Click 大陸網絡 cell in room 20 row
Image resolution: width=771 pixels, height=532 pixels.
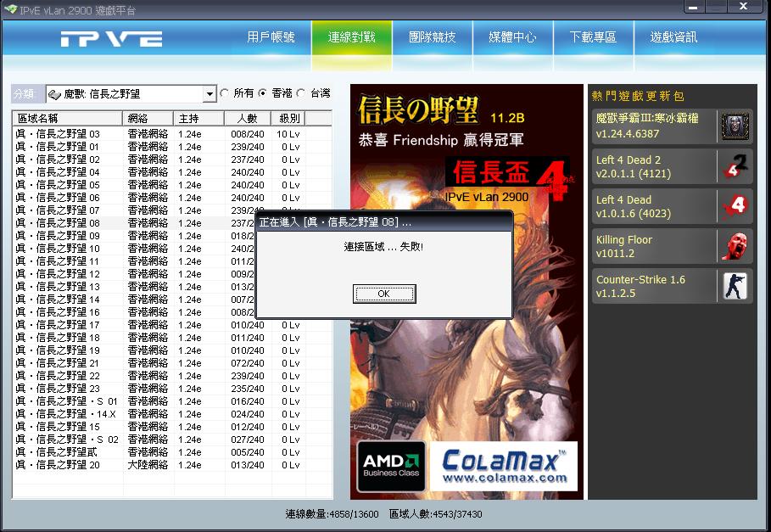(148, 465)
